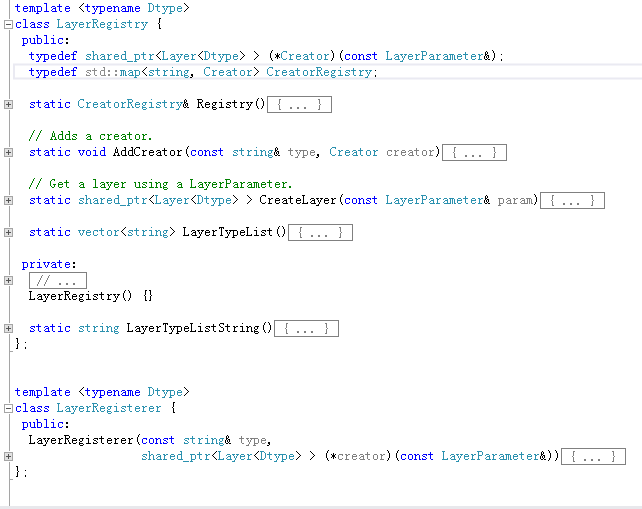This screenshot has width=642, height=509.
Task: Expand the CreateLayer function outline
Action: [x=8, y=201]
